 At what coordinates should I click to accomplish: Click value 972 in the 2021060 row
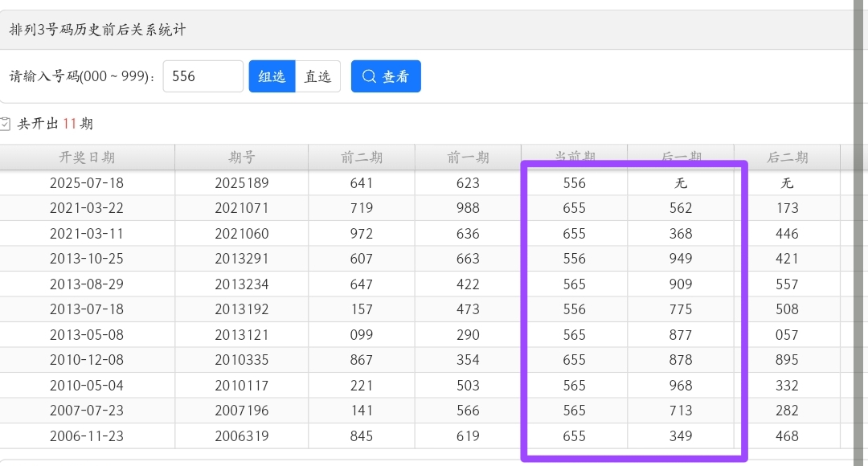pyautogui.click(x=362, y=234)
